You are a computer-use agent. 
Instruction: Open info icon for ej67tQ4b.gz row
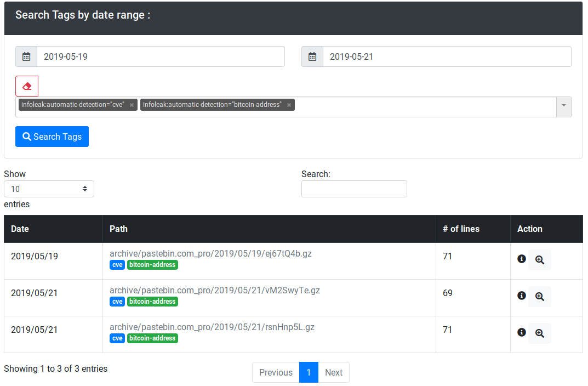coord(522,259)
